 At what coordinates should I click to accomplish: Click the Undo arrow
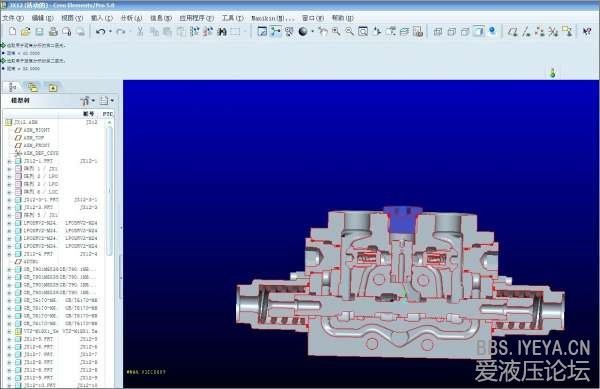101,32
